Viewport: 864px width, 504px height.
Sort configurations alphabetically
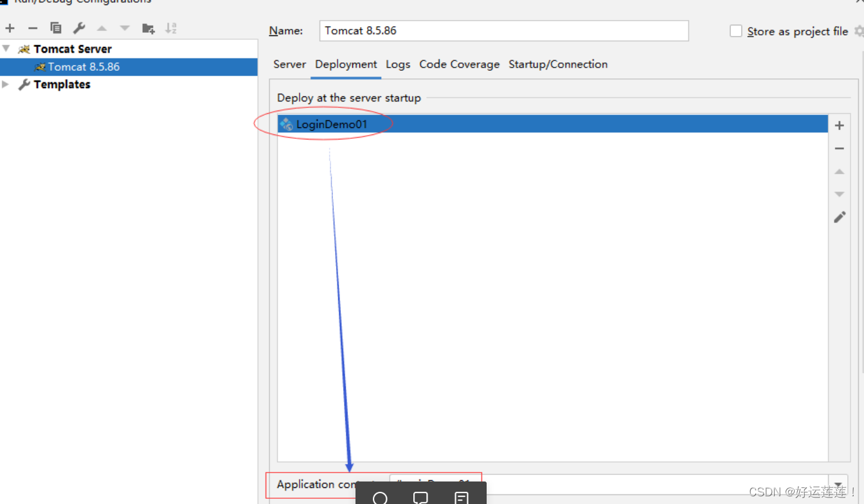(171, 28)
